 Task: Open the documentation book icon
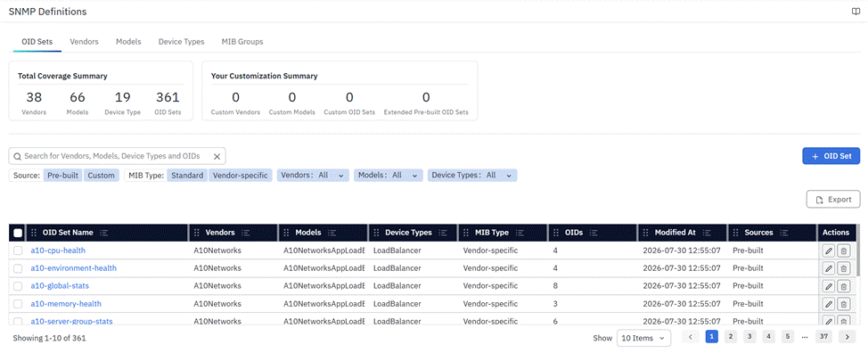click(856, 12)
